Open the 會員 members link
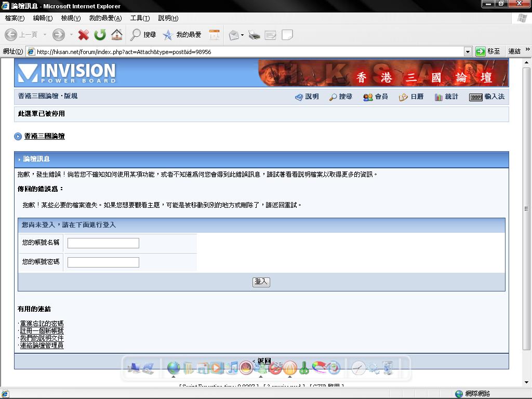The width and height of the screenshot is (532, 399). coord(375,97)
